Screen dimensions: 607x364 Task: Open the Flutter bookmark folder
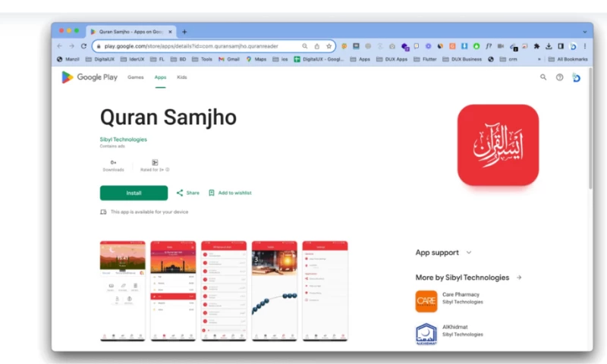425,59
